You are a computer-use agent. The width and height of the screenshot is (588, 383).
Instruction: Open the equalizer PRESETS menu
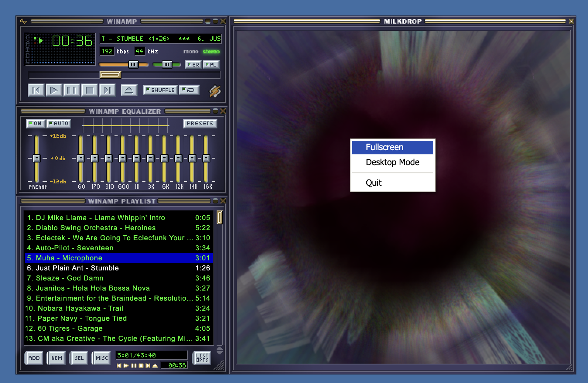[200, 123]
